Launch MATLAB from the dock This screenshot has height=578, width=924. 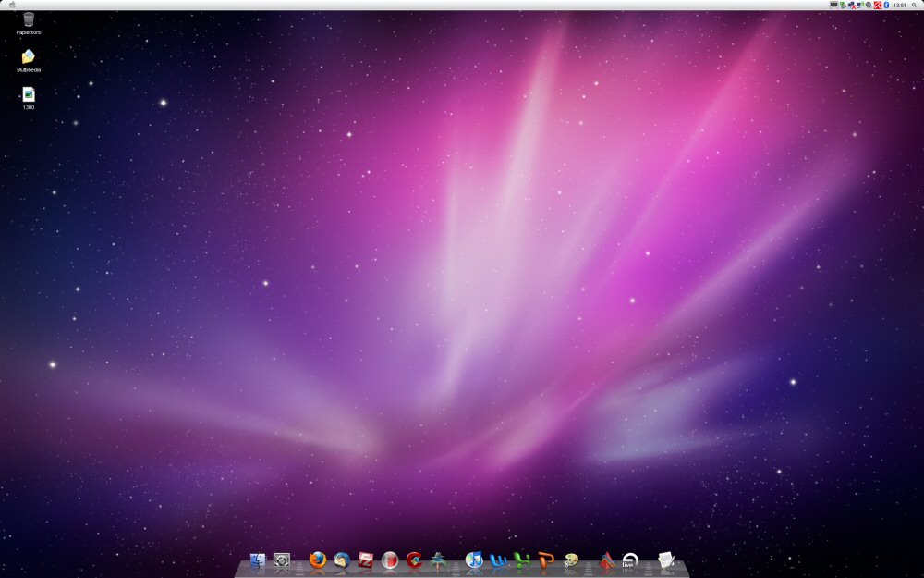click(x=607, y=560)
